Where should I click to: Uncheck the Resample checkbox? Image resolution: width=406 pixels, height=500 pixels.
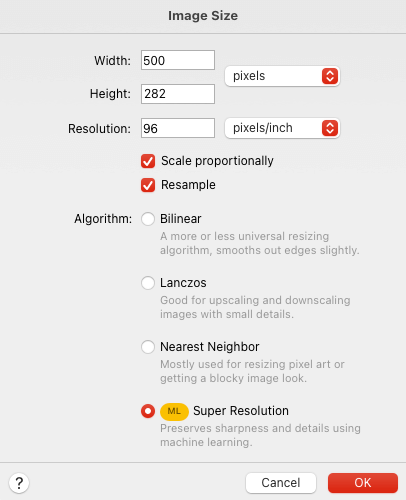(x=148, y=185)
